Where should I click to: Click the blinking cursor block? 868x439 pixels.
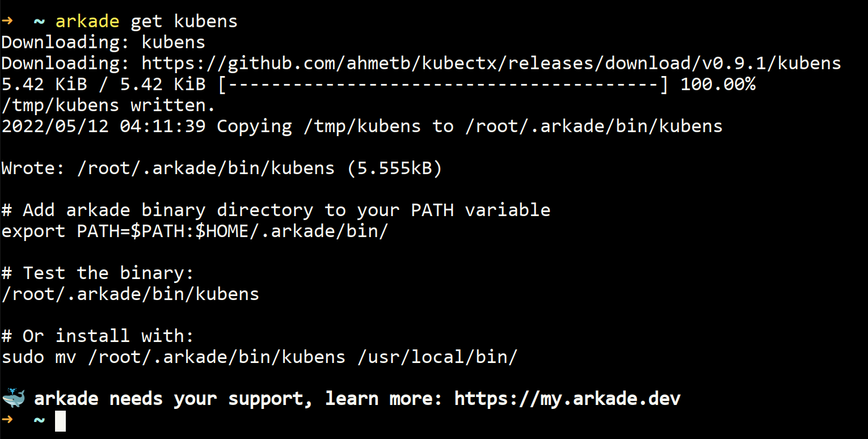click(60, 420)
